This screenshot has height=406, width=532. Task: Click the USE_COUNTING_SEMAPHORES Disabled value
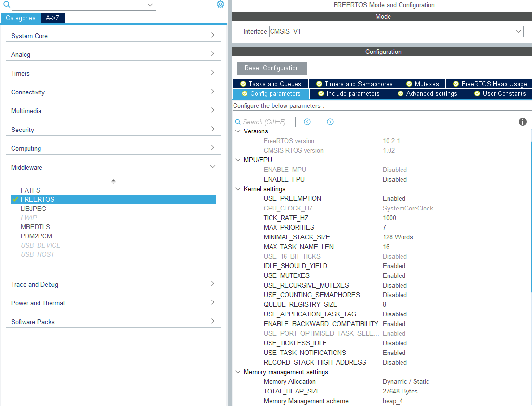(x=395, y=295)
